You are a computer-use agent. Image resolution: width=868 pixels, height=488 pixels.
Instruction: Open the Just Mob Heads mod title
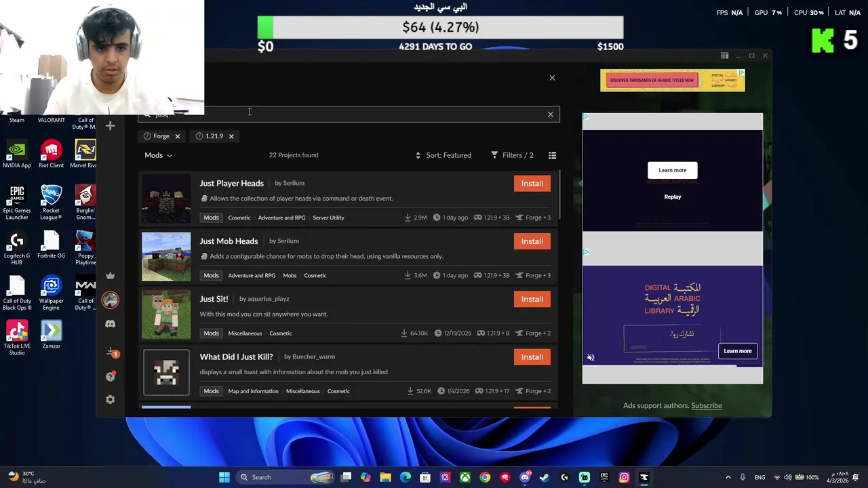click(229, 241)
